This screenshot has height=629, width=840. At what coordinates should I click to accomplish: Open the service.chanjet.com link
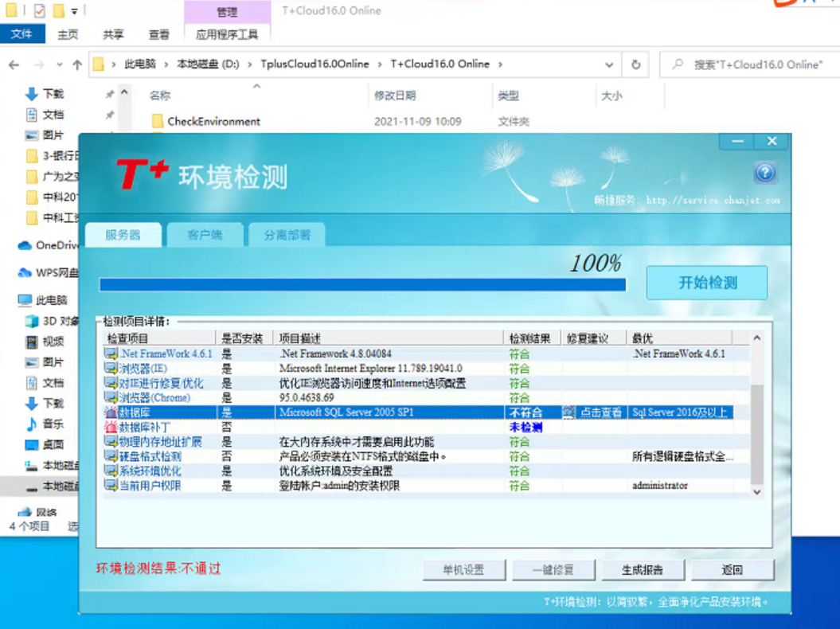713,200
